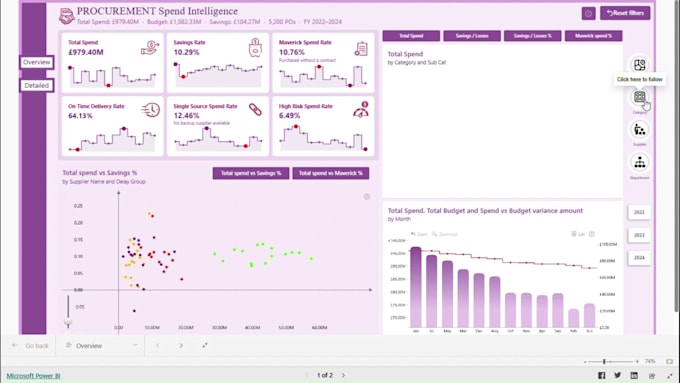
Task: Share the report on Twitter
Action: pos(618,376)
